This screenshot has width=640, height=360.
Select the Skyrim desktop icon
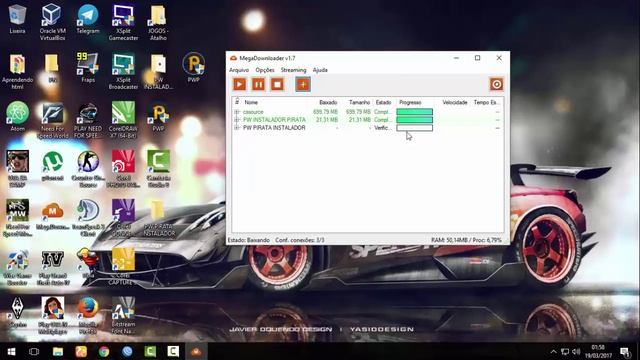tap(17, 313)
